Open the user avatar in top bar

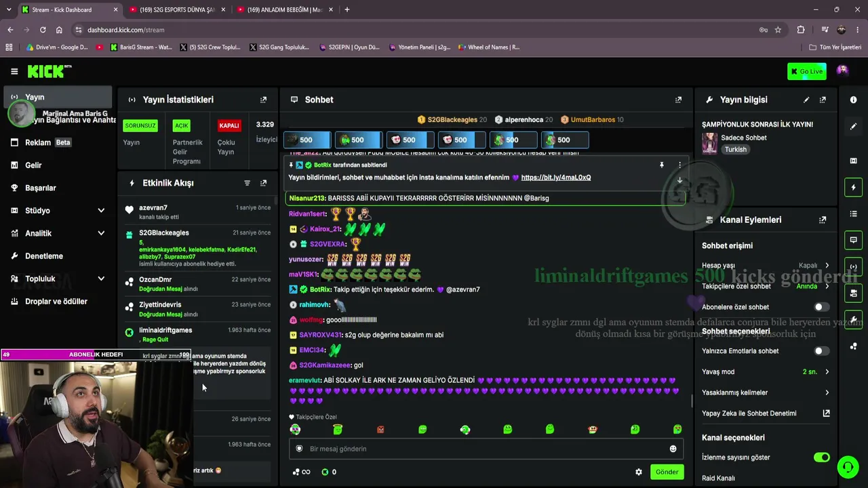(x=842, y=70)
